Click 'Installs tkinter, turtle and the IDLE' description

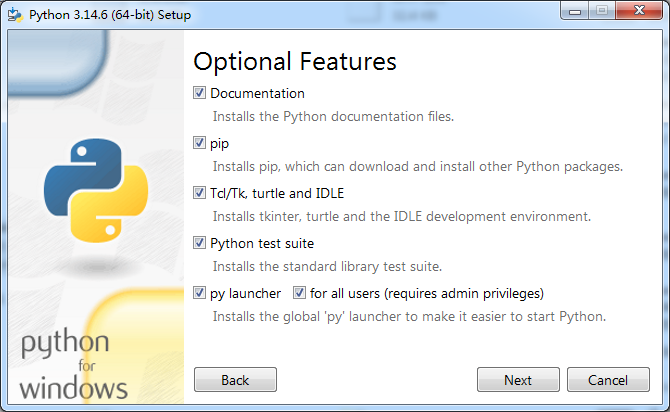tap(402, 216)
